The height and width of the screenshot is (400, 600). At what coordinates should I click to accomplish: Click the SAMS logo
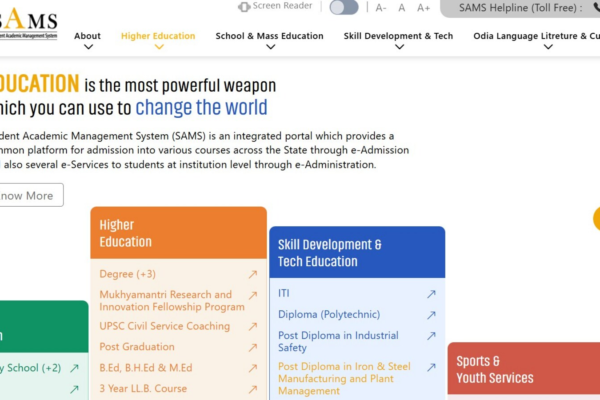point(28,20)
